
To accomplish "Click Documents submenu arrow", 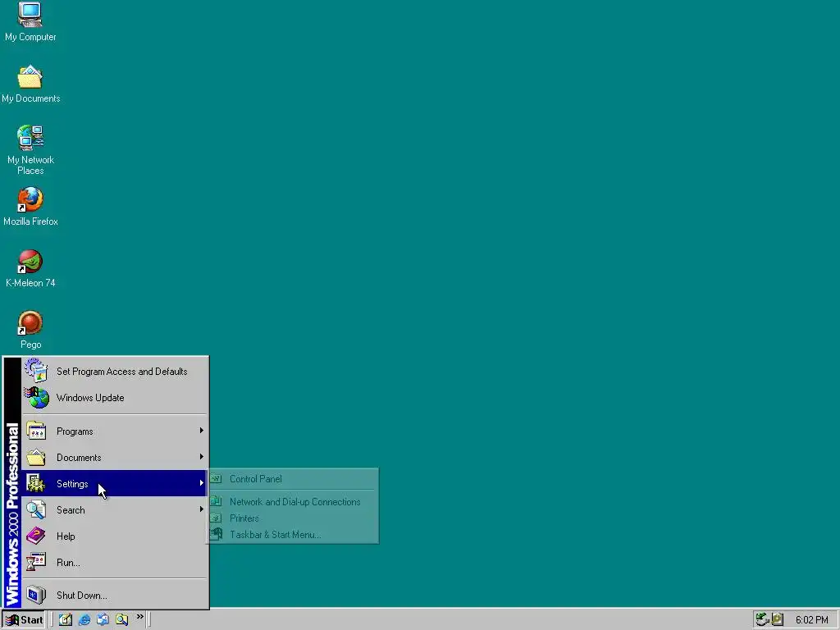I will point(202,457).
